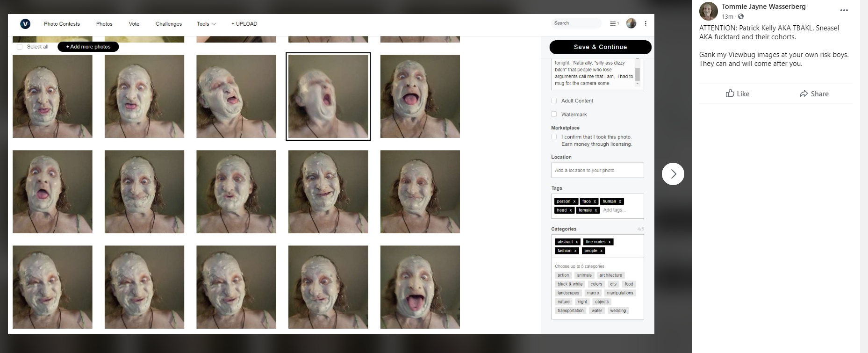Add the 'city' category chip
The image size is (868, 353).
click(614, 284)
